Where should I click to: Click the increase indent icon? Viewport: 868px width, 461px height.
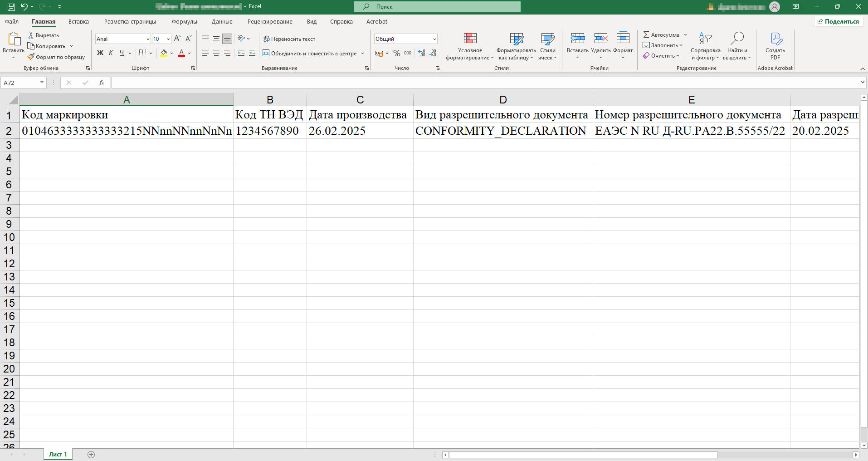tap(252, 53)
